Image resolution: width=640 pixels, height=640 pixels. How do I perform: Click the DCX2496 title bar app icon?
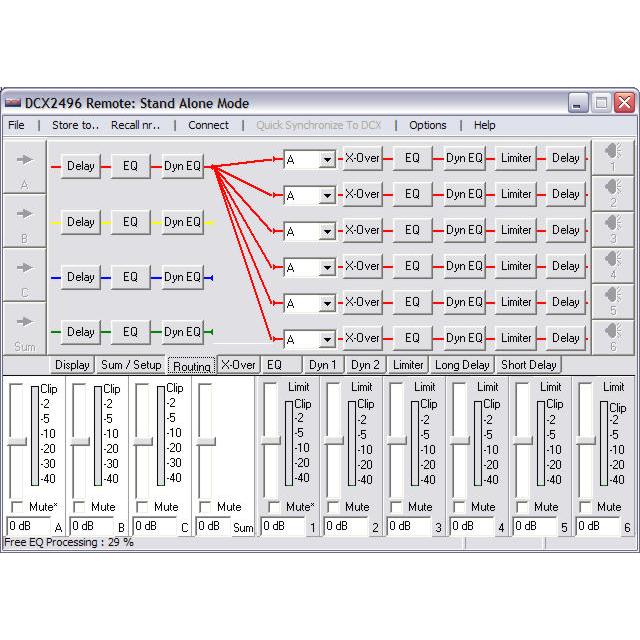(x=13, y=103)
